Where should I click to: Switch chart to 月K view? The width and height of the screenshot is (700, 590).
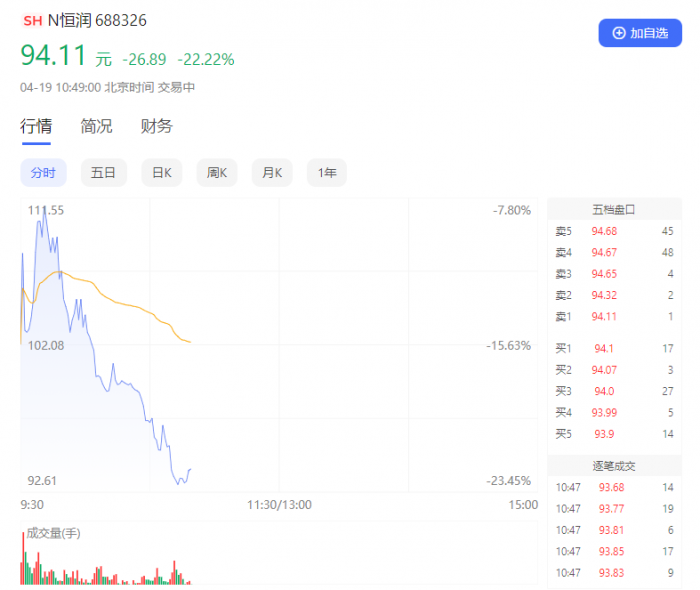[272, 173]
